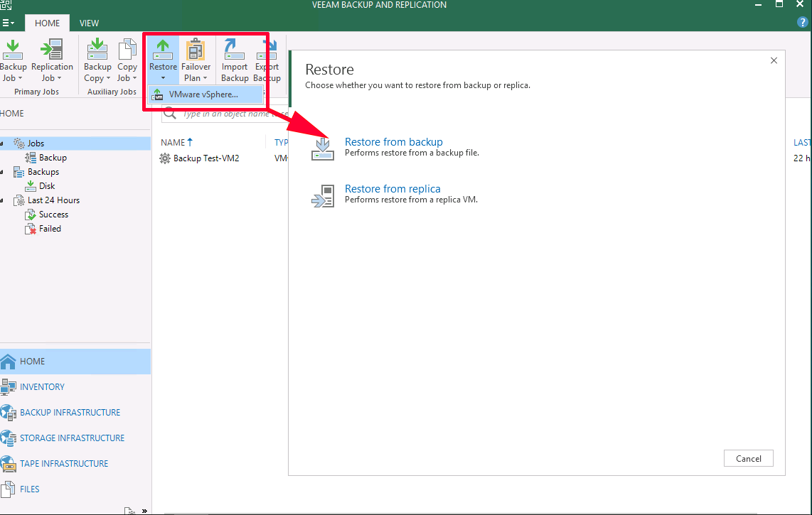Maximize the Veeam window
Viewport: 812px width, 515px height.
(x=779, y=4)
